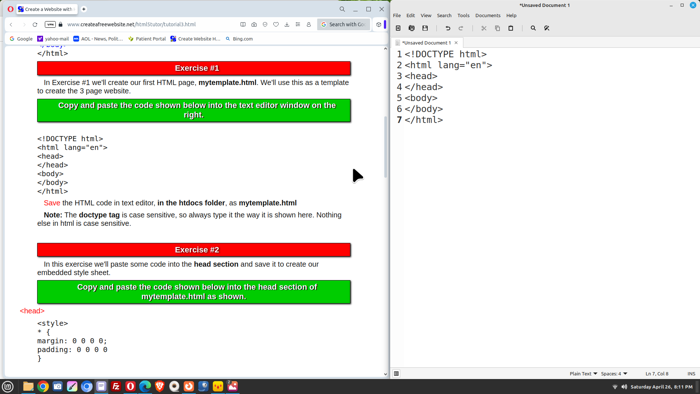The height and width of the screenshot is (394, 700).
Task: Click volume icon in system tray
Action: [624, 387]
